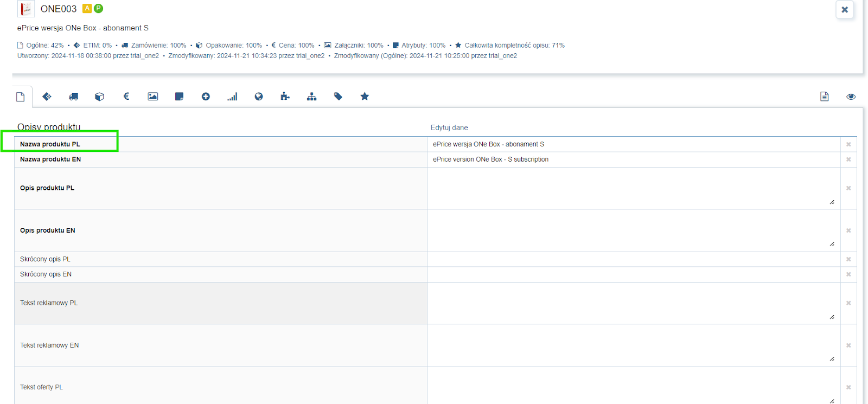868x404 pixels.
Task: Select the Nazwa produktu EN label
Action: pos(50,159)
